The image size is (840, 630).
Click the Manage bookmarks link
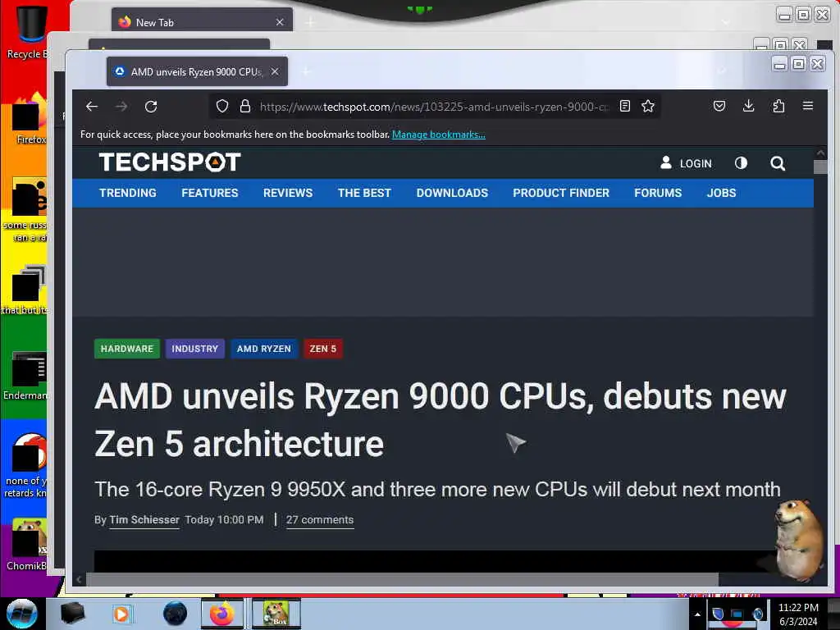coord(439,135)
